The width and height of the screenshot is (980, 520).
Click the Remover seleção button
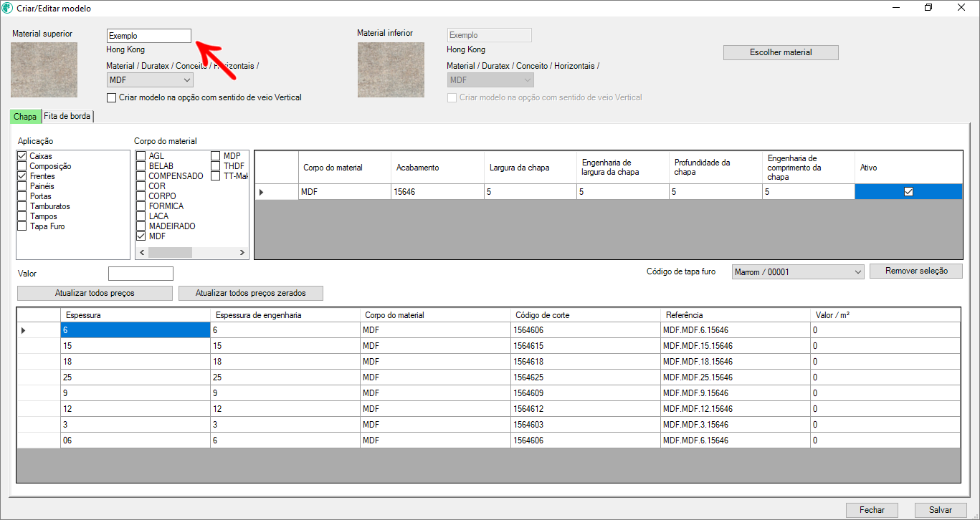(x=915, y=271)
